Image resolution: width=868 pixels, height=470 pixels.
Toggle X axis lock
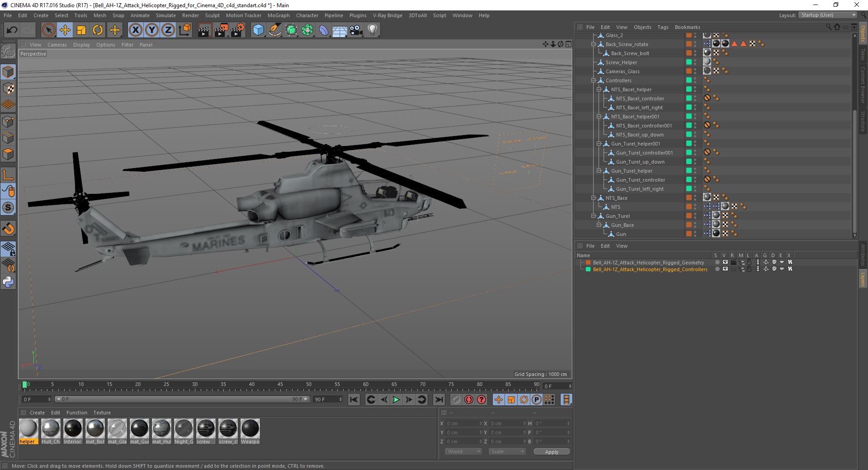(135, 30)
